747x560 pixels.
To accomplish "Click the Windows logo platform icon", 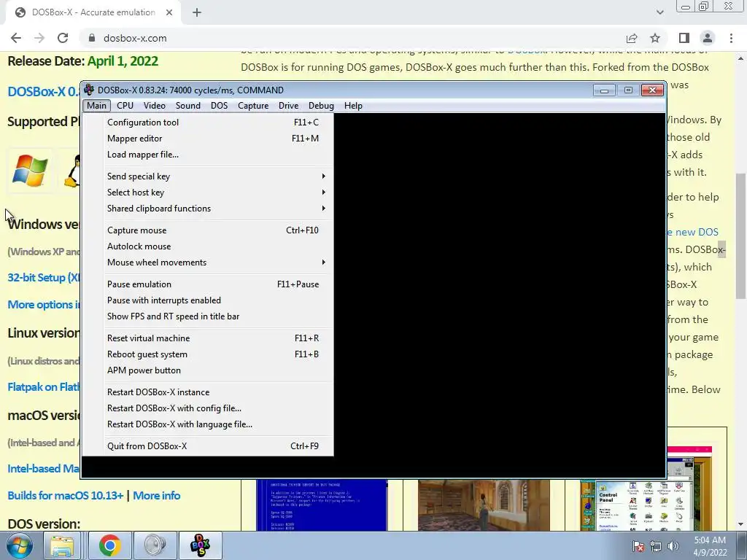I will tap(30, 170).
